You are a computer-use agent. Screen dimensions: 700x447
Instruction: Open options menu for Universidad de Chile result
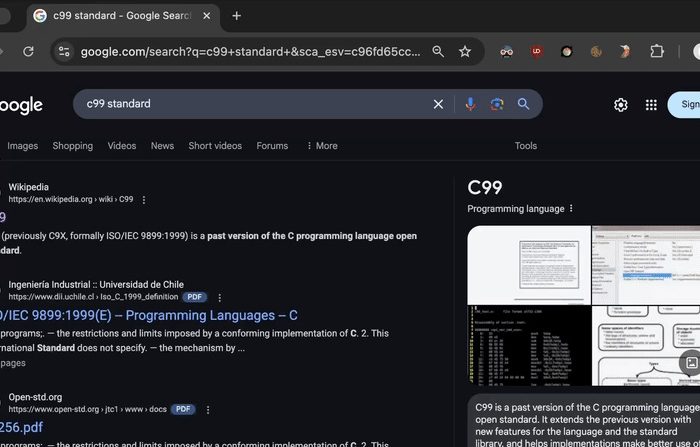[x=220, y=297]
